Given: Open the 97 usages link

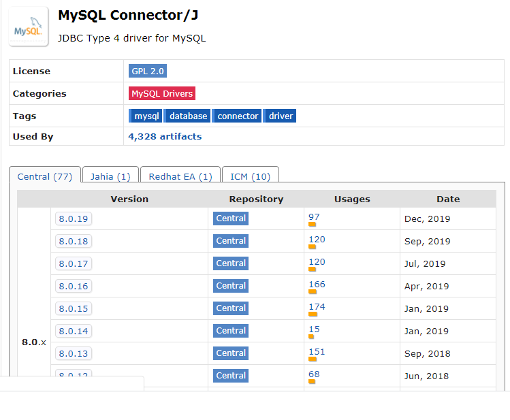Looking at the screenshot, I should [314, 217].
